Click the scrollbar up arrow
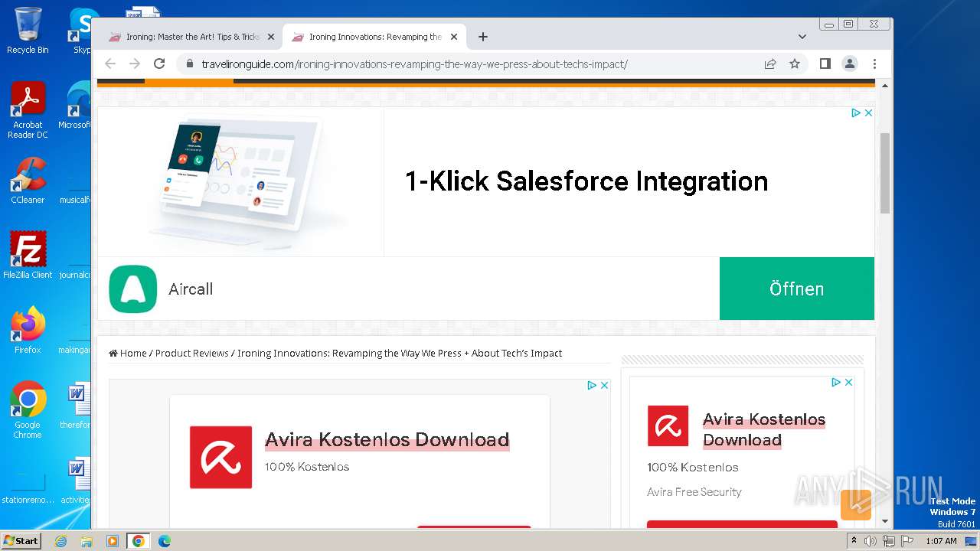 coord(885,86)
